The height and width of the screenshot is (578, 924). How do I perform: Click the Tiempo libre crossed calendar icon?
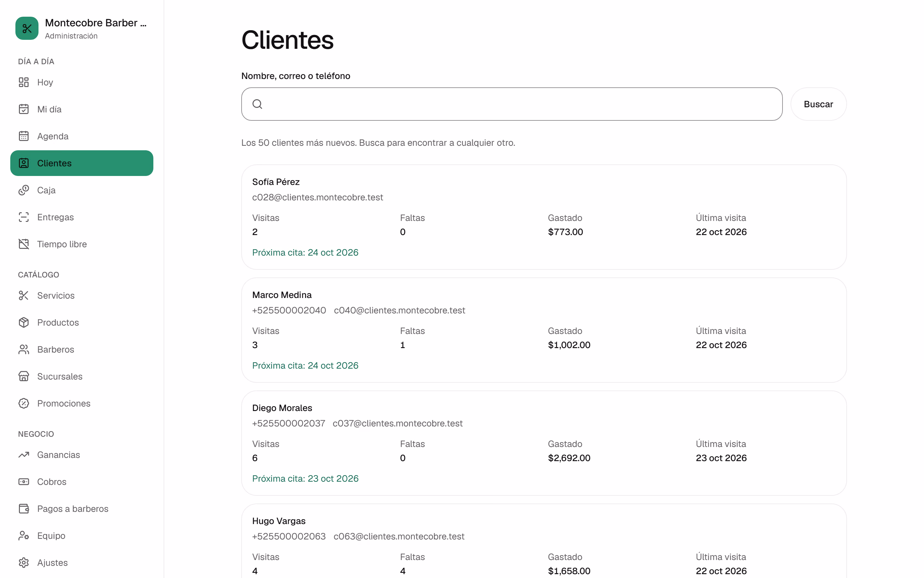click(x=24, y=244)
